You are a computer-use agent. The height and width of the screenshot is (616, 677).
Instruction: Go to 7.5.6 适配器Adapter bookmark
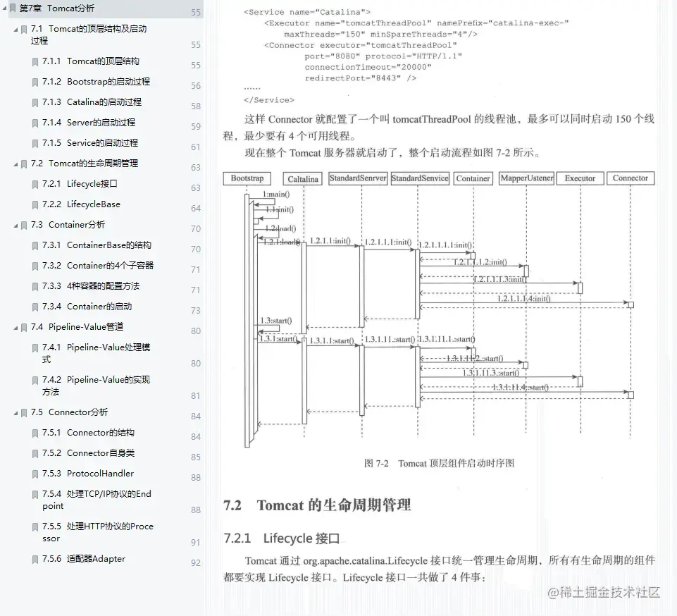(x=84, y=559)
